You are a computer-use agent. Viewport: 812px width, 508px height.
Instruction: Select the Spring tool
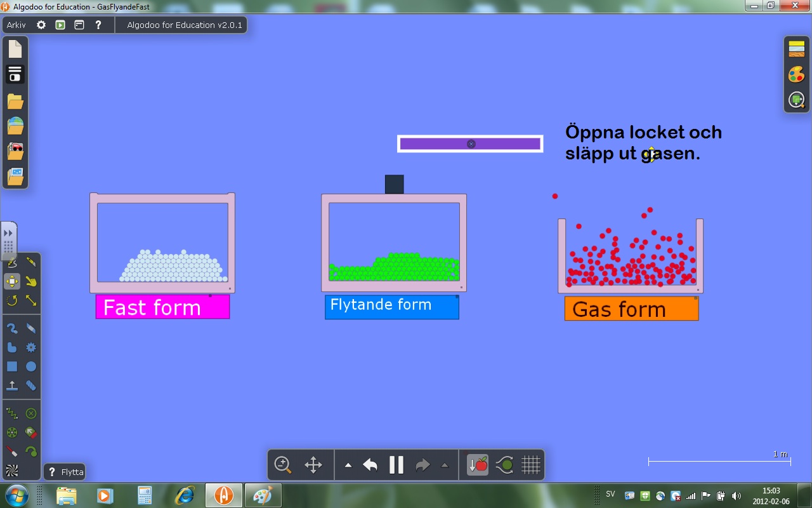coord(12,413)
